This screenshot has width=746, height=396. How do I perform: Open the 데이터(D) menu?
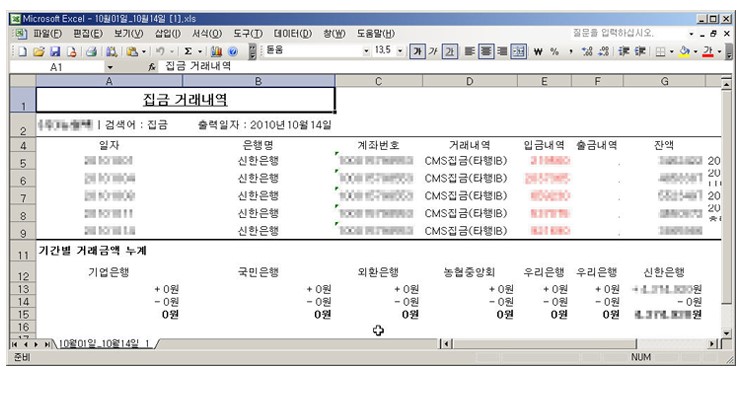click(x=293, y=34)
